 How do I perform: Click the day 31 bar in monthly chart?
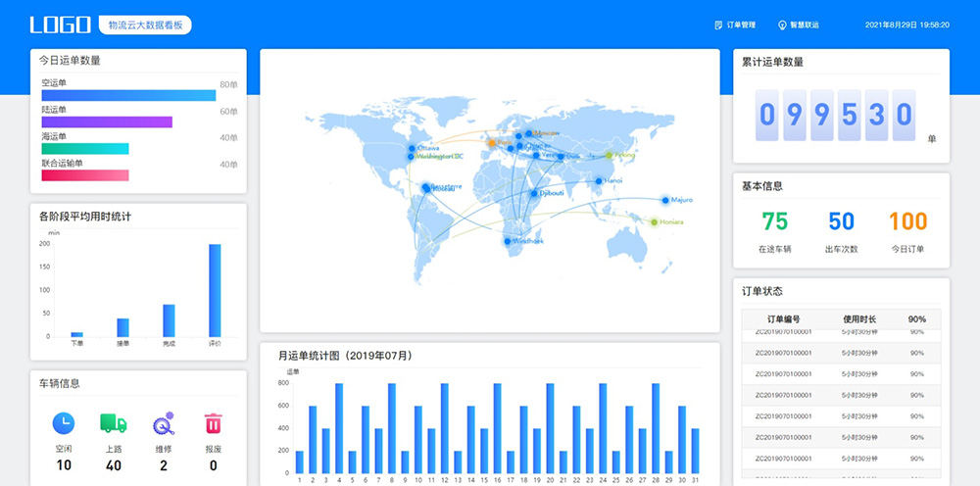(x=695, y=451)
